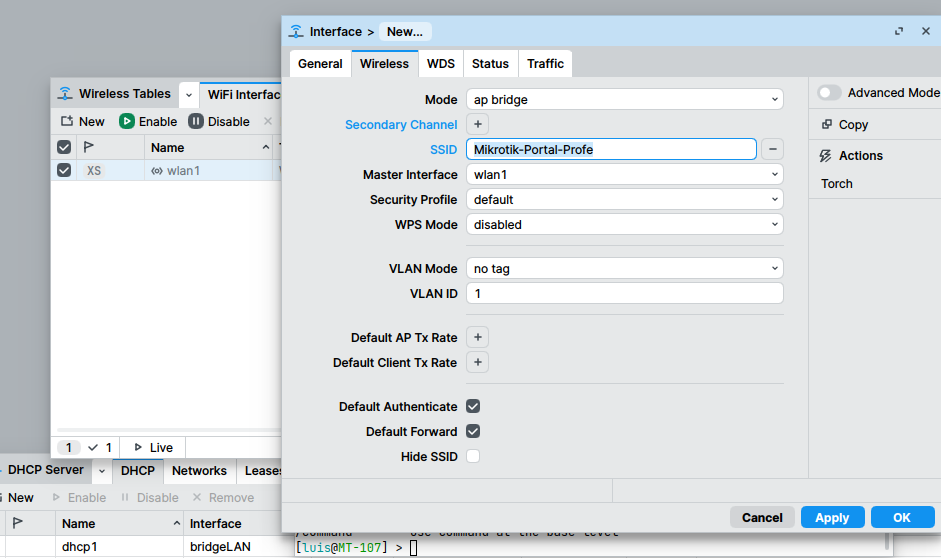
Task: Click the Apply button
Action: [831, 518]
